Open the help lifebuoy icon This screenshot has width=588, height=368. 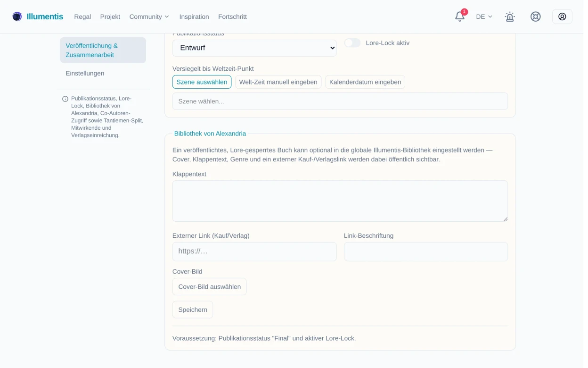pos(536,17)
